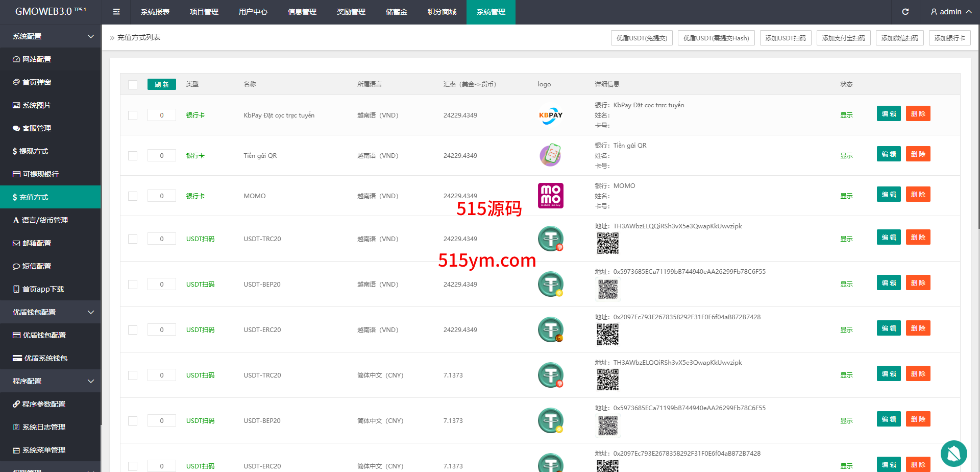Select the MOMO row checkbox
The height and width of the screenshot is (472, 980).
tap(133, 196)
